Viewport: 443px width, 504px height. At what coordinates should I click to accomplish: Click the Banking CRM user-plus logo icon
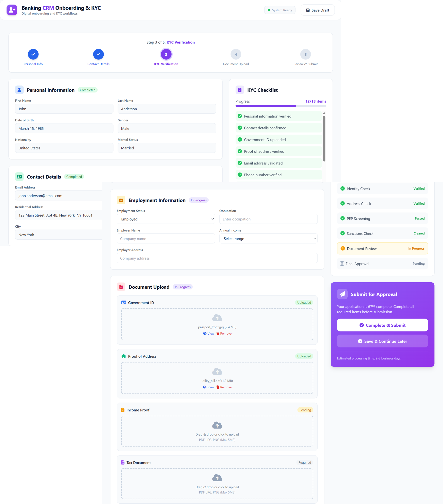click(x=12, y=10)
